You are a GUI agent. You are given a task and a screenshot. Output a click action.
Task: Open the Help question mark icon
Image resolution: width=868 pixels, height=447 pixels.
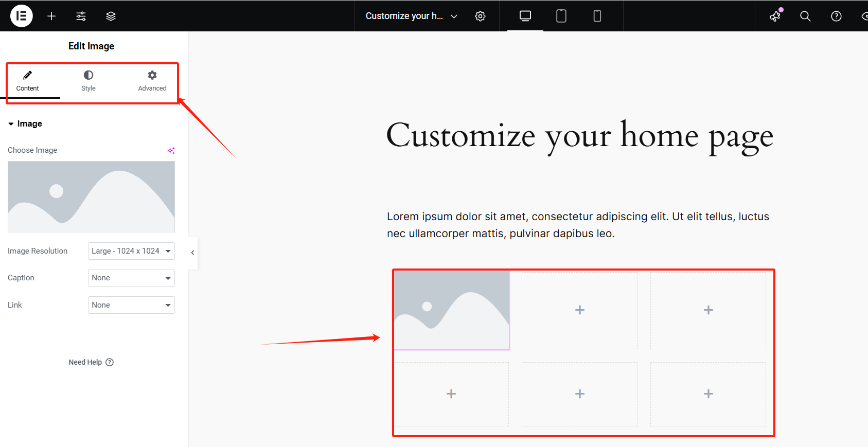pos(836,16)
